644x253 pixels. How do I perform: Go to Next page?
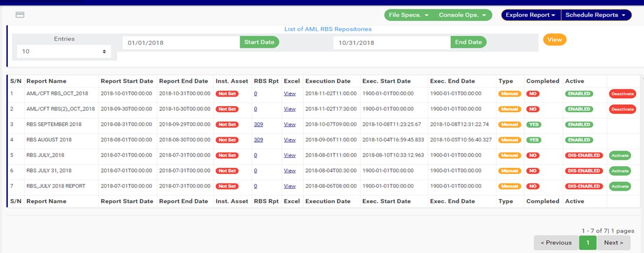click(613, 243)
